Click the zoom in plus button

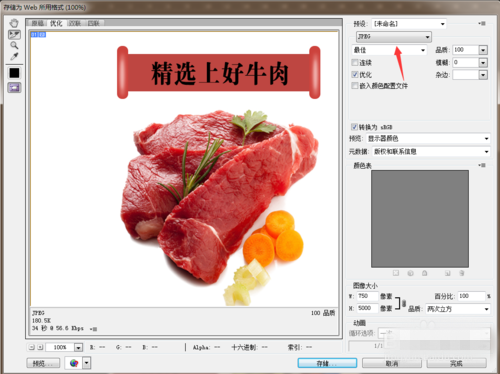(40, 347)
